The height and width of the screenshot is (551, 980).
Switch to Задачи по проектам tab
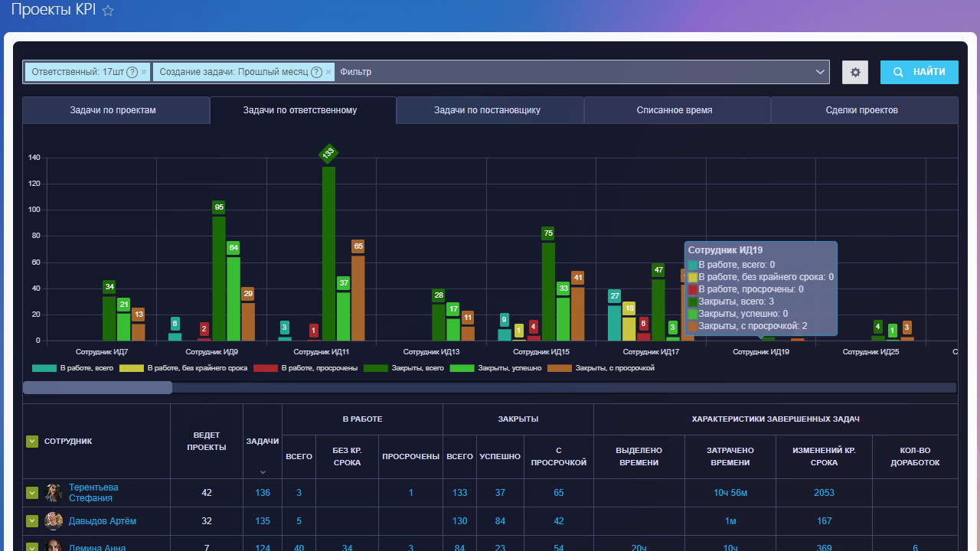pyautogui.click(x=113, y=110)
